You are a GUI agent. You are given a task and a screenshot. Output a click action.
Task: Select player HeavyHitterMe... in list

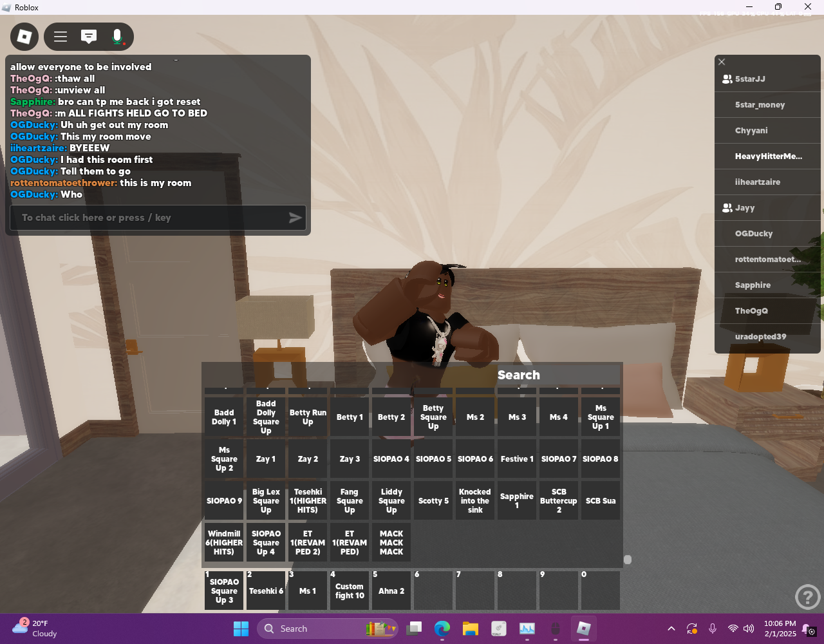coord(767,156)
